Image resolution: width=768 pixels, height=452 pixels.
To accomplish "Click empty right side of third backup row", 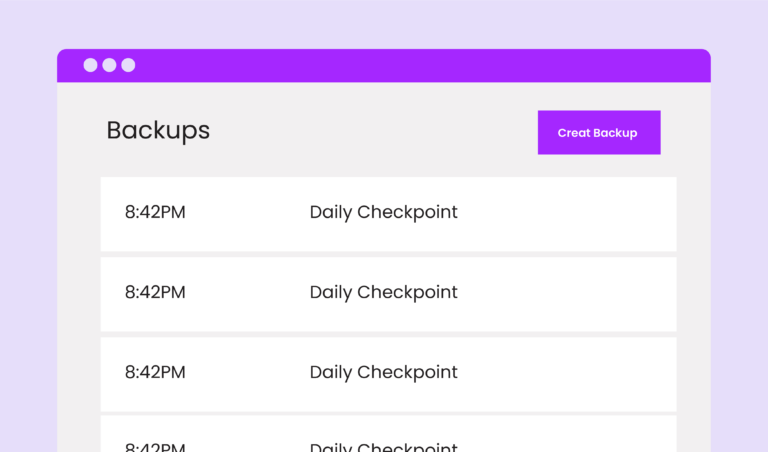I will pyautogui.click(x=568, y=375).
